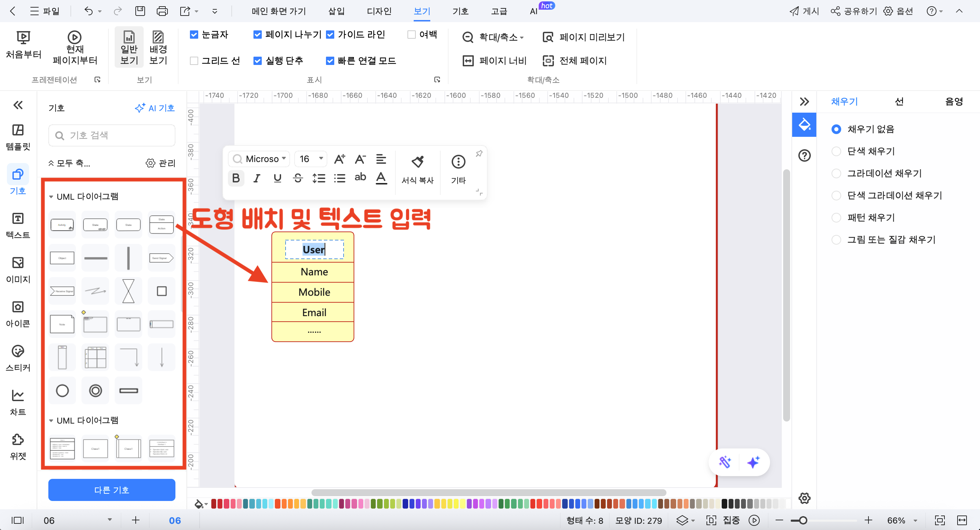Click the bullet list icon
Image resolution: width=980 pixels, height=530 pixels.
339,178
